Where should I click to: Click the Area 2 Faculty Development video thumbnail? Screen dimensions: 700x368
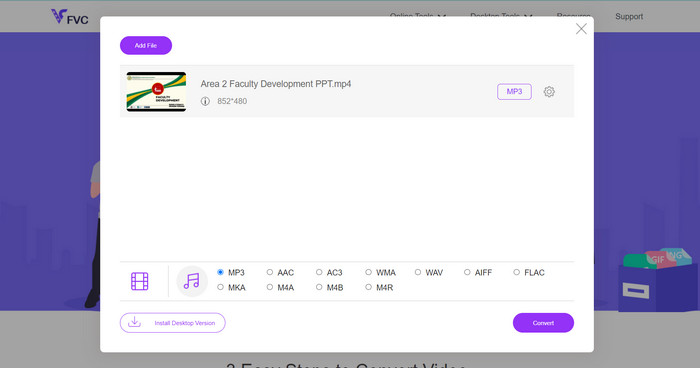[156, 92]
